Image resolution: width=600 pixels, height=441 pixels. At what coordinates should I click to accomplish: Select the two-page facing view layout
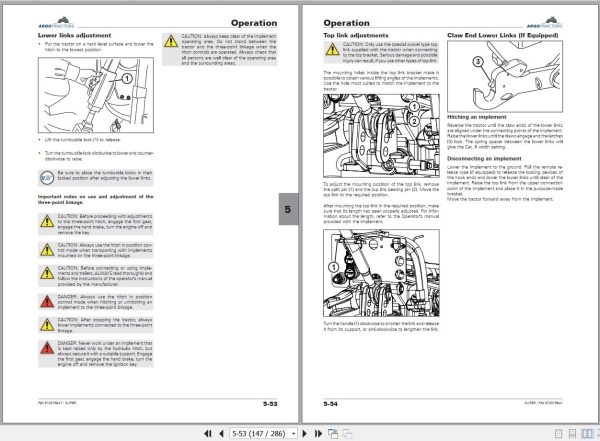tap(587, 434)
